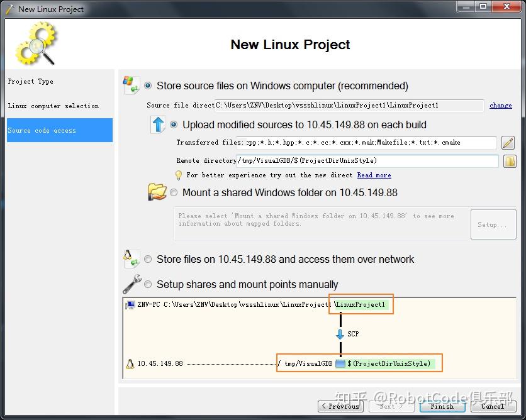This screenshot has width=526, height=420.
Task: Click the wrench icon beside manual setup option
Action: click(132, 284)
